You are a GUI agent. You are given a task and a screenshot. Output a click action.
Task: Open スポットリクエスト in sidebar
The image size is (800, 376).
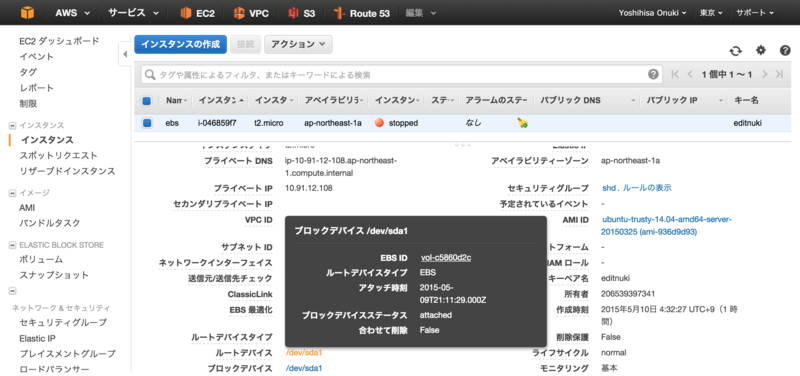click(x=58, y=156)
